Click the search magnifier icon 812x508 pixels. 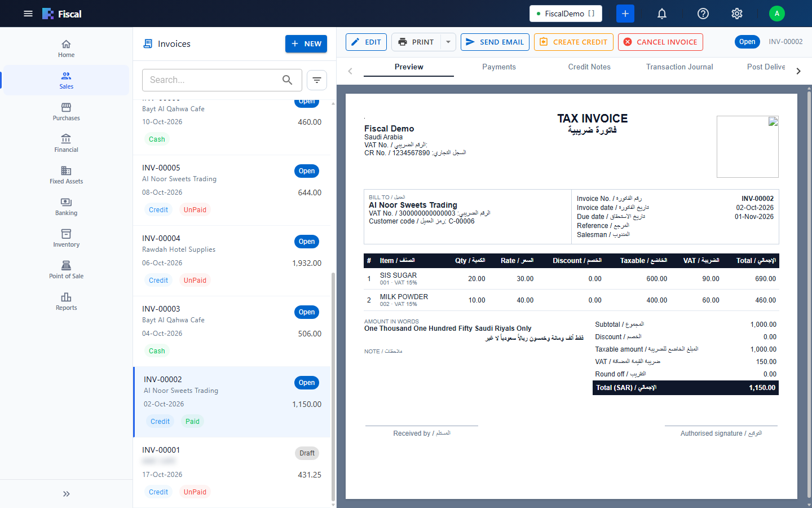(x=288, y=80)
